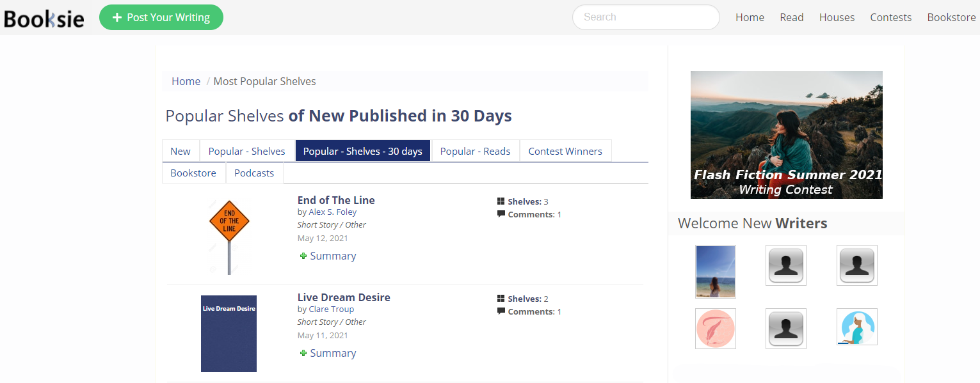
Task: Open the Podcasts tab
Action: coord(253,173)
